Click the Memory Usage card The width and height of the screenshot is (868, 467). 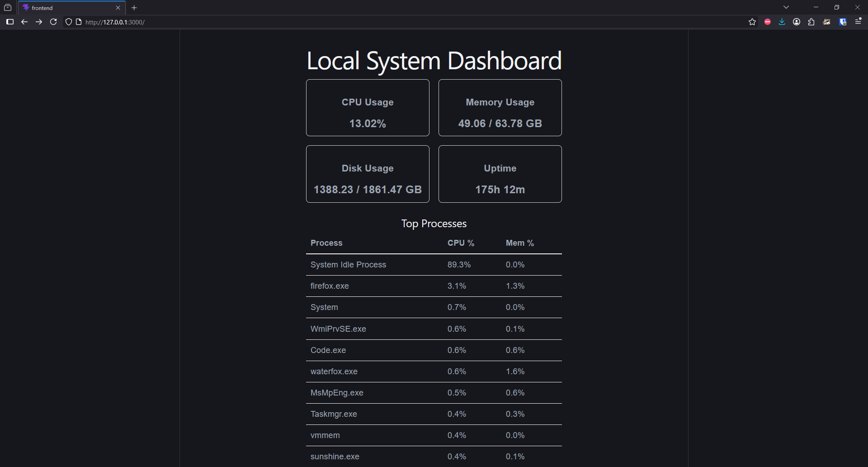coord(500,108)
